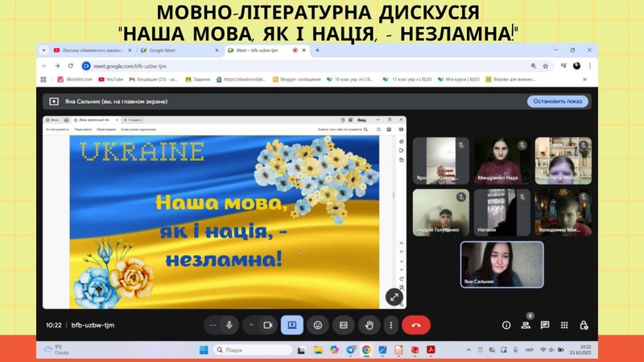Image resolution: width=644 pixels, height=362 pixels.
Task: Switch to the Google Meet browser tab
Action: 175,50
